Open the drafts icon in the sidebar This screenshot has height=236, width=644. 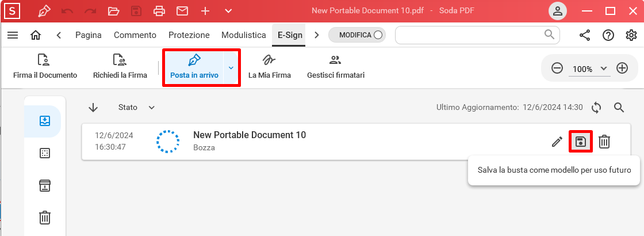(x=45, y=153)
